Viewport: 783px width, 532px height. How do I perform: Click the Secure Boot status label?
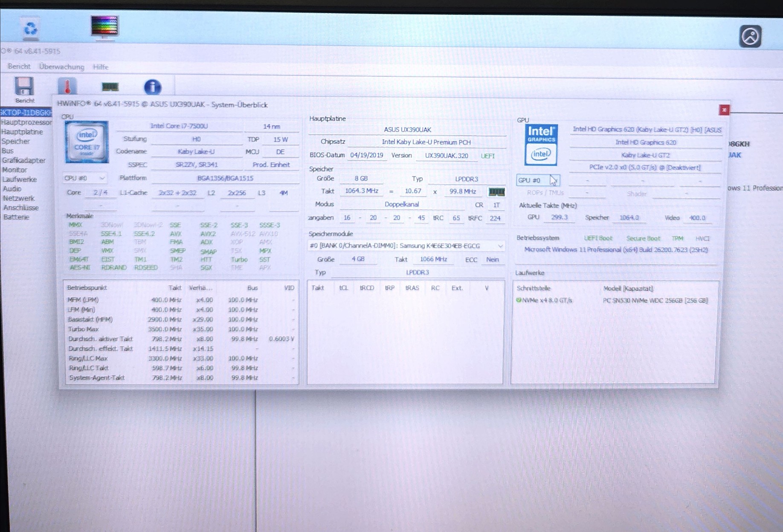click(643, 238)
